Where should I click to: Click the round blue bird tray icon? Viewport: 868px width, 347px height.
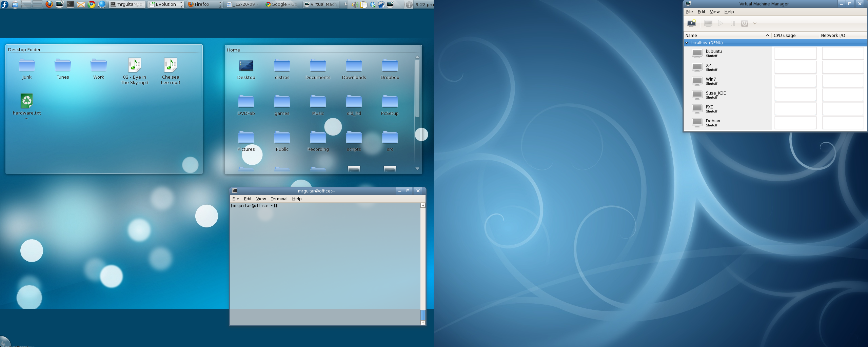point(381,4)
